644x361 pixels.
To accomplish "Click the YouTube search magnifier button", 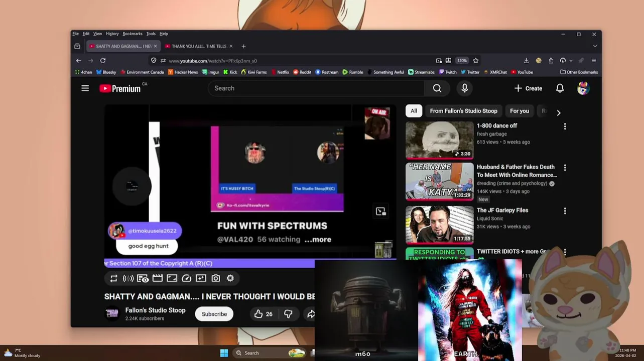I will point(437,88).
